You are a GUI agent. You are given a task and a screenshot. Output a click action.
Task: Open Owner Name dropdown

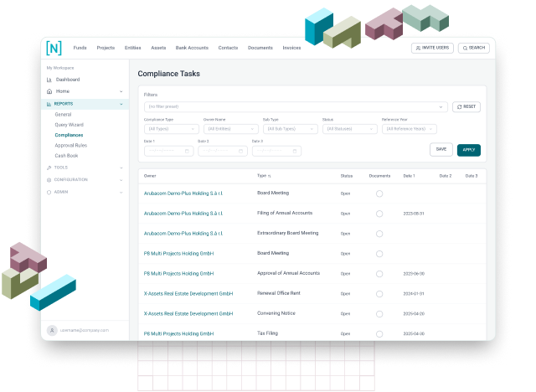pyautogui.click(x=231, y=129)
